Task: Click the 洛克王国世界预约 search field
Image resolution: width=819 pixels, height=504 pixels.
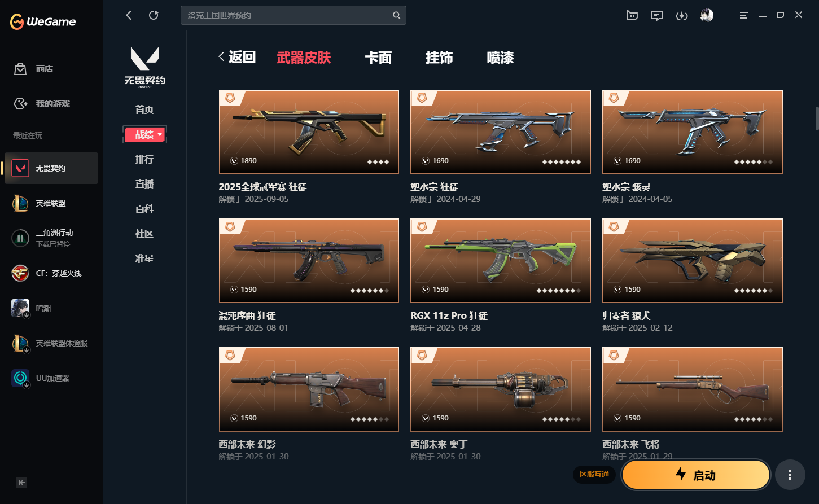Action: [x=287, y=15]
